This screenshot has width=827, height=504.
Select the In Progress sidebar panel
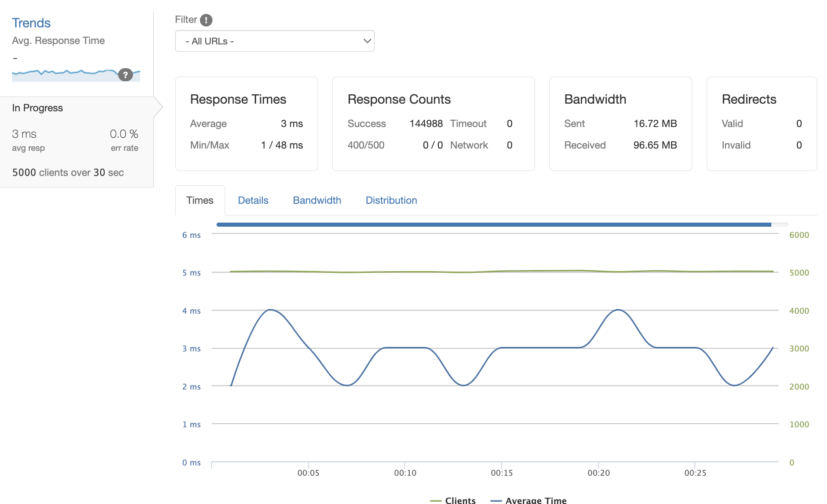76,142
